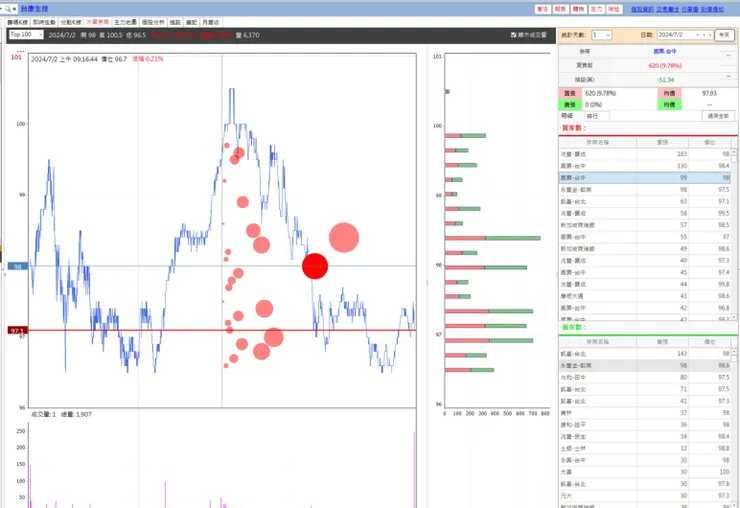Click the seller list scrollbar up arrow

734,352
